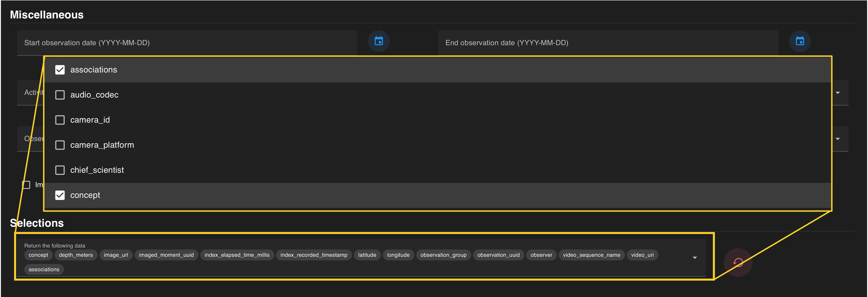Expand the Activity dropdown arrow
The image size is (868, 297).
(x=838, y=93)
